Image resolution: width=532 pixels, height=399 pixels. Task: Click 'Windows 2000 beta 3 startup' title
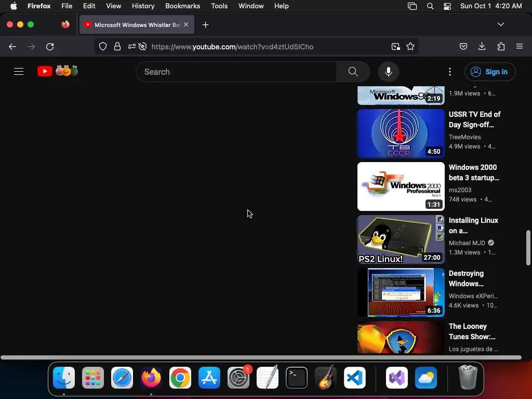click(x=474, y=172)
